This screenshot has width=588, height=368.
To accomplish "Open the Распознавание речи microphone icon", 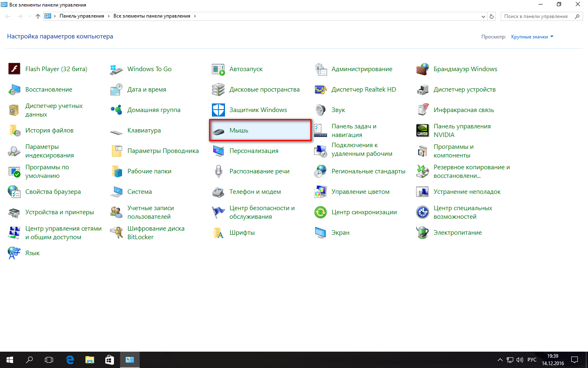I will click(218, 171).
